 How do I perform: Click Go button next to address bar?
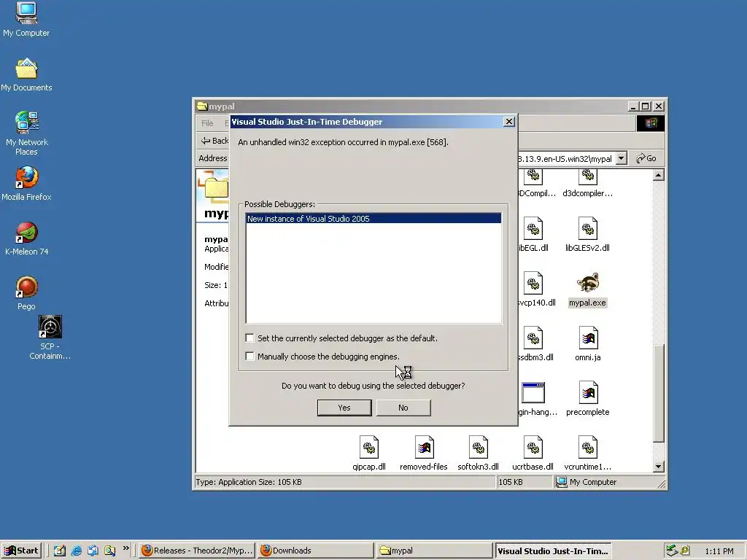(646, 158)
